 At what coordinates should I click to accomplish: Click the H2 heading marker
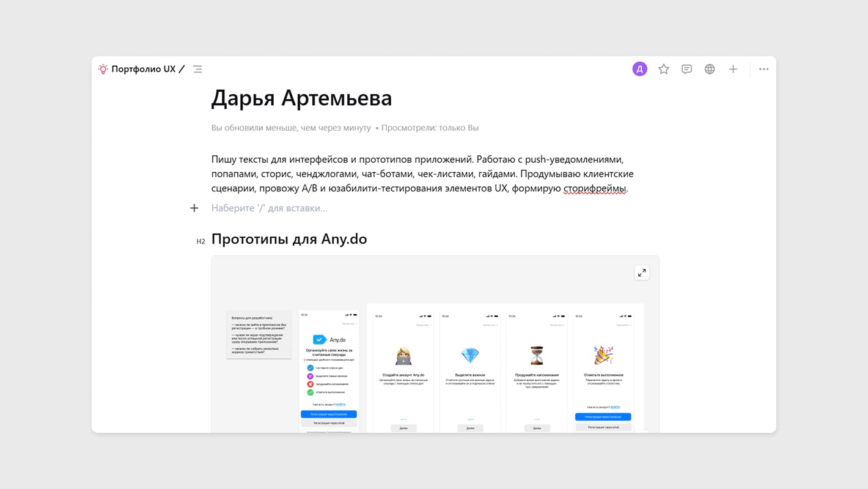click(x=200, y=241)
